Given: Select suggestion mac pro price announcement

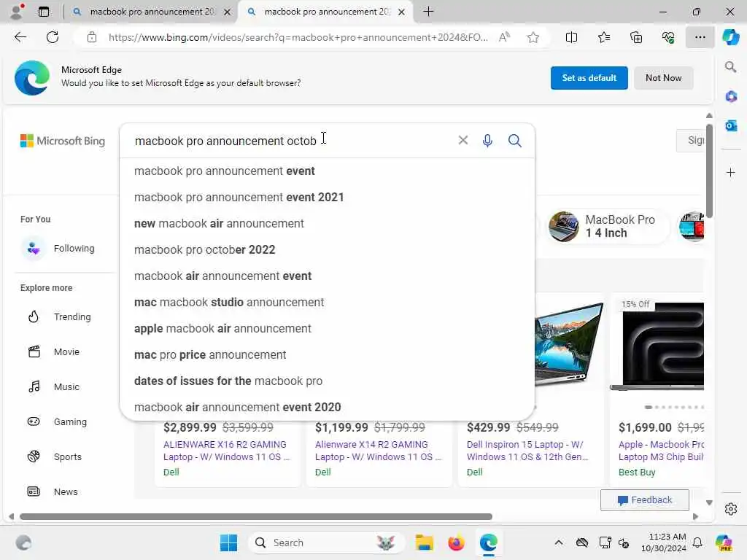Looking at the screenshot, I should 327,355.
